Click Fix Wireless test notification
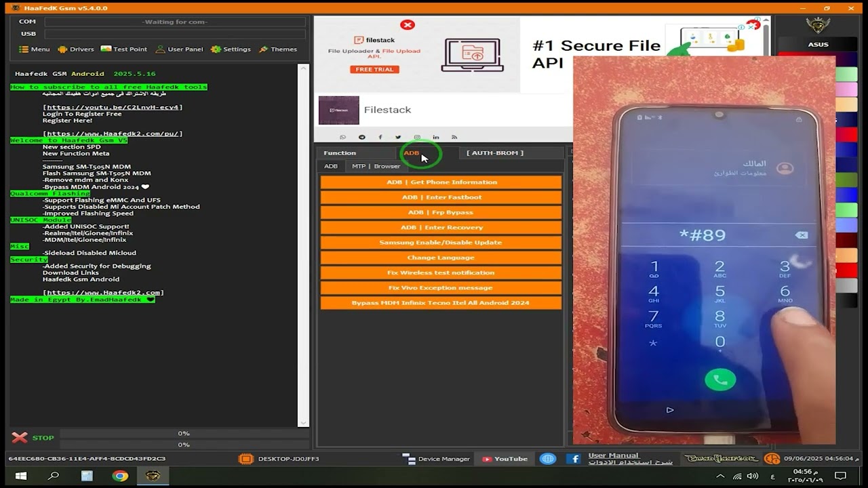This screenshot has height=488, width=868. pyautogui.click(x=441, y=272)
